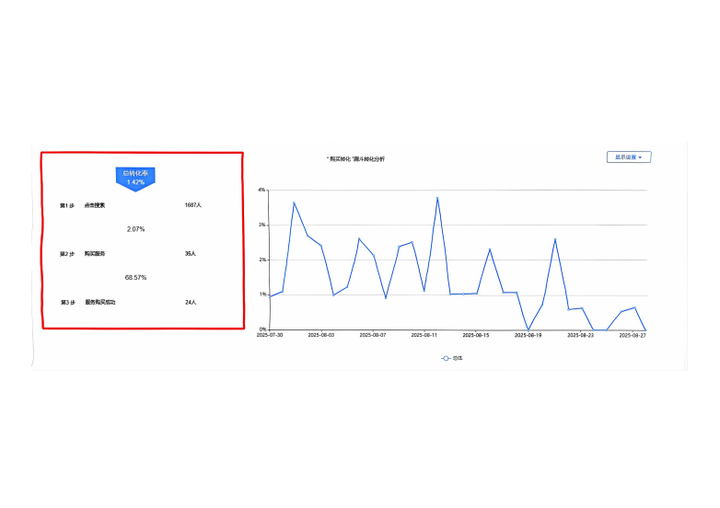Screen dimensions: 720x508
Task: Click the first chart peak after 2025-07-30
Action: [294, 203]
